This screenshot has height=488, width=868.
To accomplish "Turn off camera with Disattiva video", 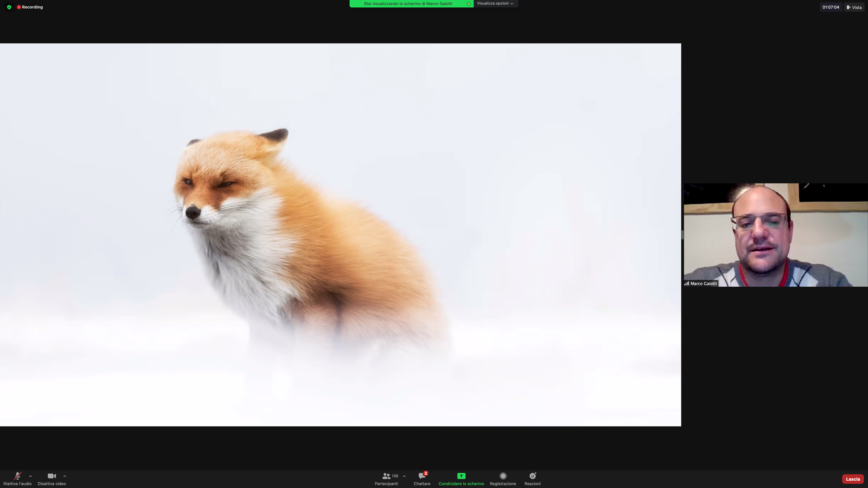I will [52, 479].
